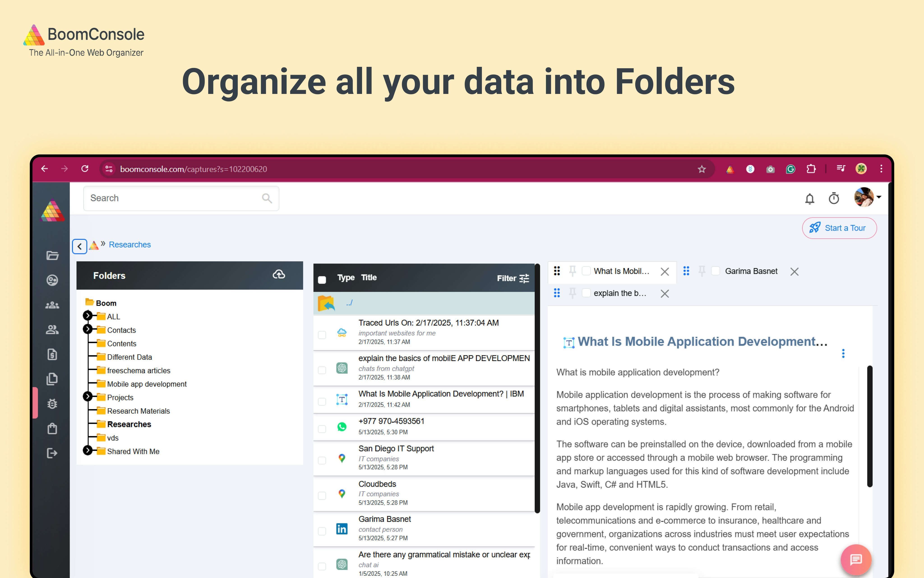Click the BoomConsole logo in the sidebar
This screenshot has width=924, height=578.
52,211
